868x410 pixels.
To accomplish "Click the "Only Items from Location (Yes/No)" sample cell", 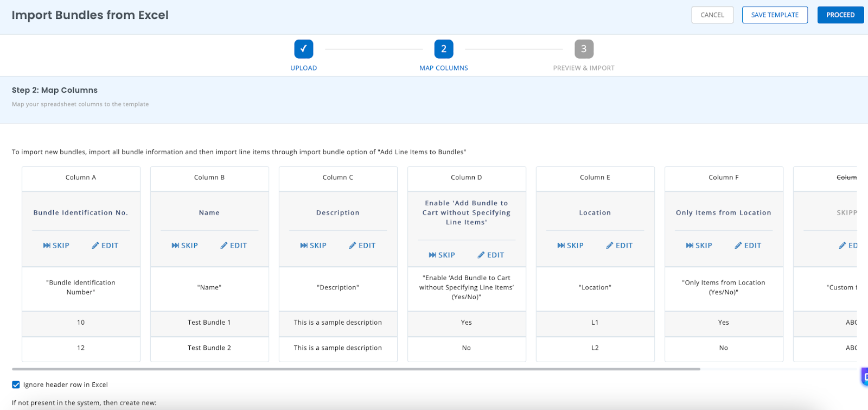I will [x=724, y=288].
